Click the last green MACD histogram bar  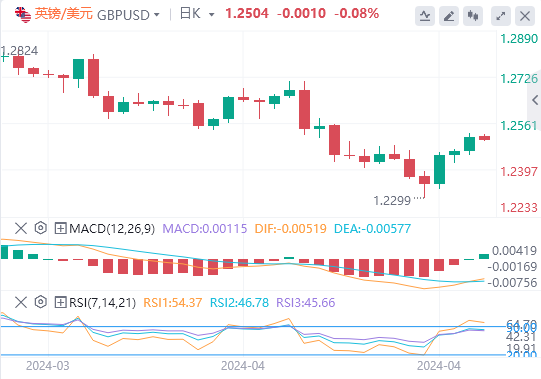484,256
